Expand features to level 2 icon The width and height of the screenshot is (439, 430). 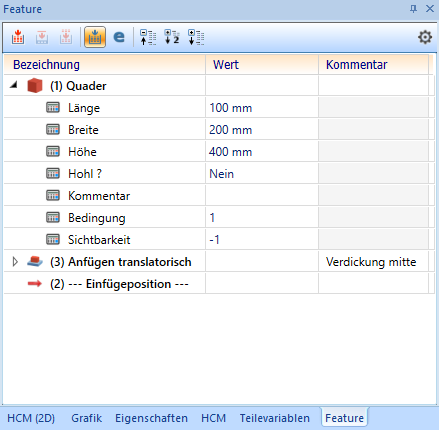172,37
